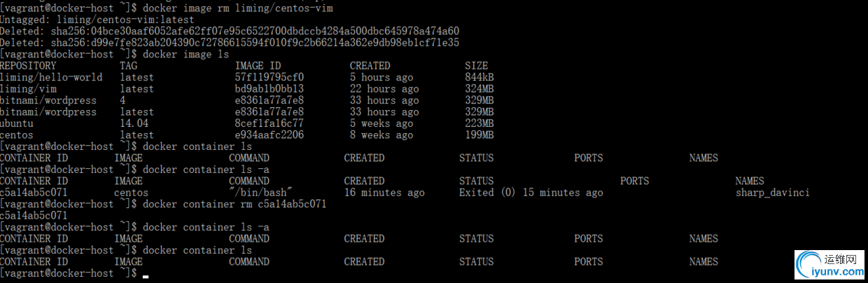Click the '16 minutes ago' created value

384,192
